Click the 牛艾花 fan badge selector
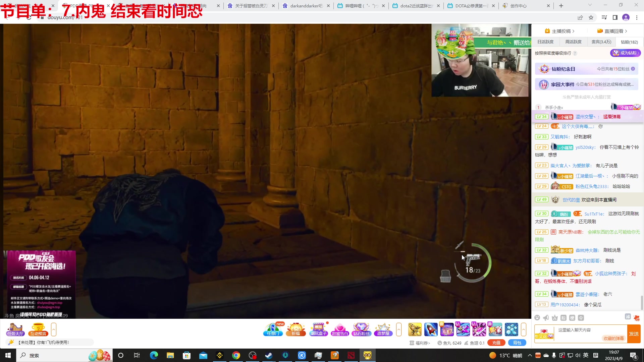 (544, 334)
